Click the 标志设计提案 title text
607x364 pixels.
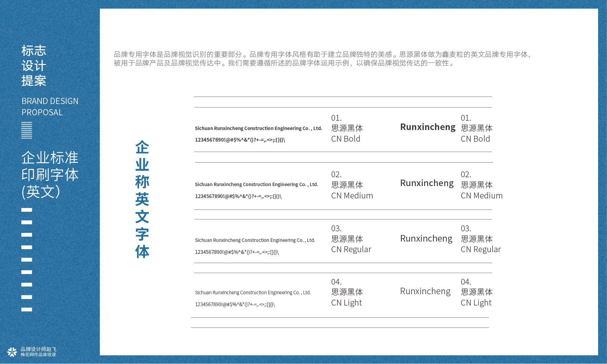(x=34, y=66)
